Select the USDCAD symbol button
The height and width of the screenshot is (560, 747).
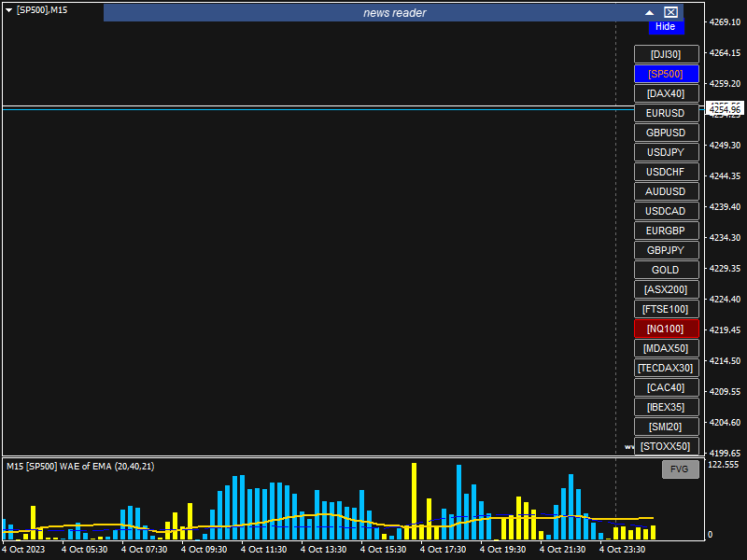coord(666,211)
